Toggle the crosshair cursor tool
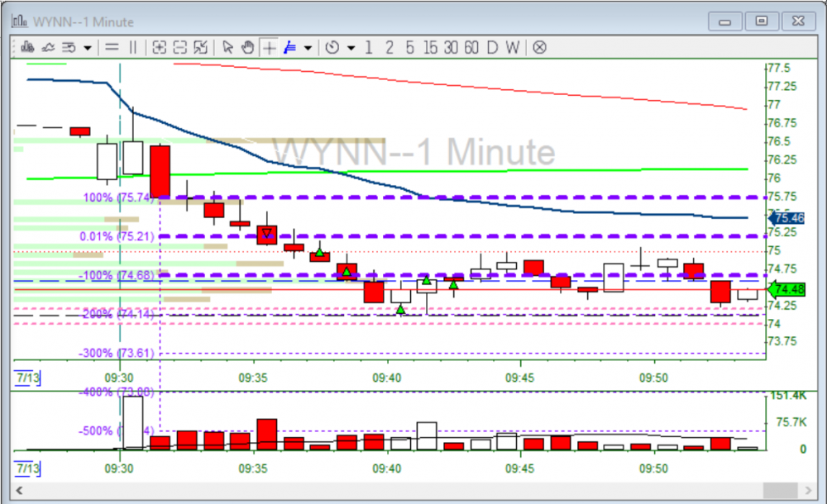The image size is (827, 504). (269, 47)
